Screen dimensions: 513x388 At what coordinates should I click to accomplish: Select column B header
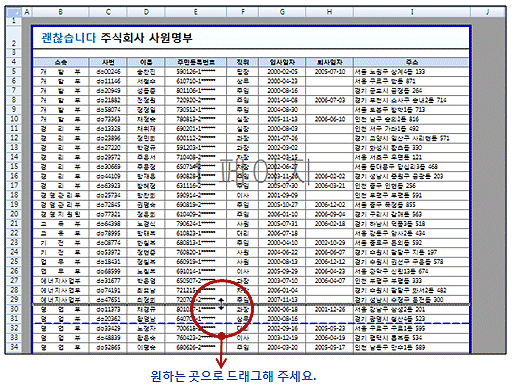coord(61,12)
